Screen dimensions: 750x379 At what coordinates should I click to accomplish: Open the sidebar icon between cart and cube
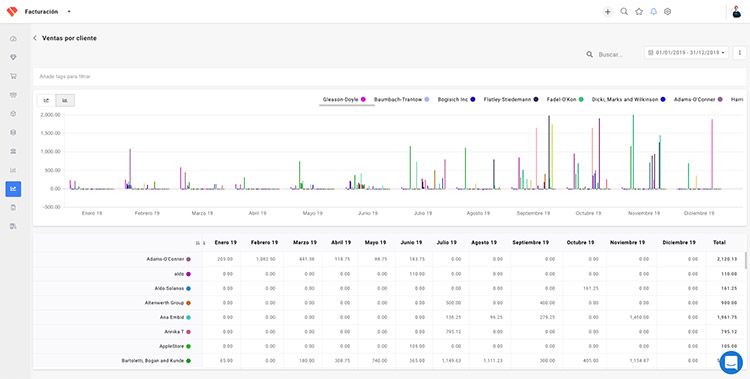coord(13,95)
